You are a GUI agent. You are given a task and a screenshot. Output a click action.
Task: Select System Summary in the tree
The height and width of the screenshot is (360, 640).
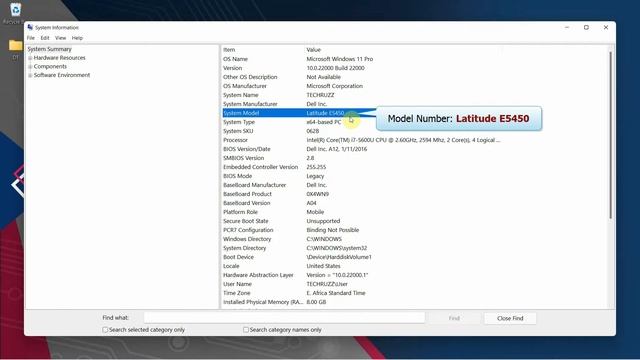(49, 49)
